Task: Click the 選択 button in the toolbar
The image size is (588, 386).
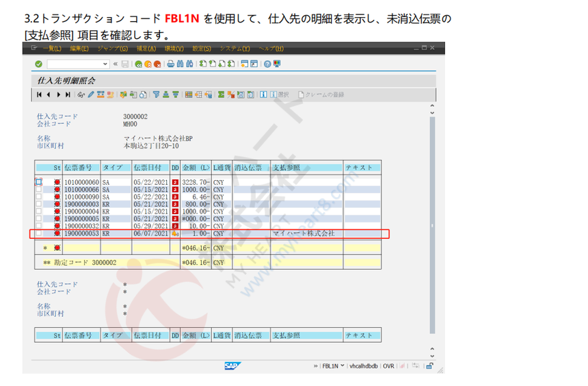Action: 280,94
